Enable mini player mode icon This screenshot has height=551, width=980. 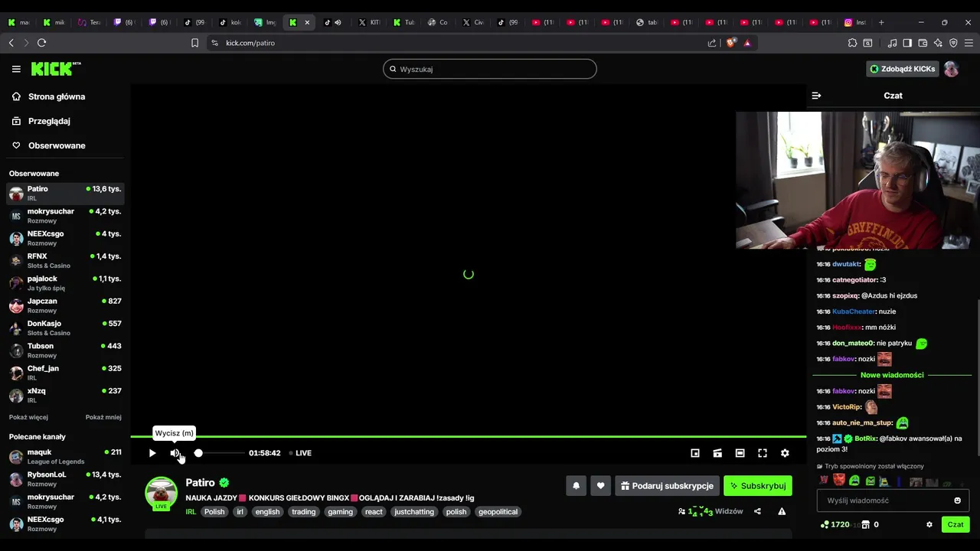[695, 453]
